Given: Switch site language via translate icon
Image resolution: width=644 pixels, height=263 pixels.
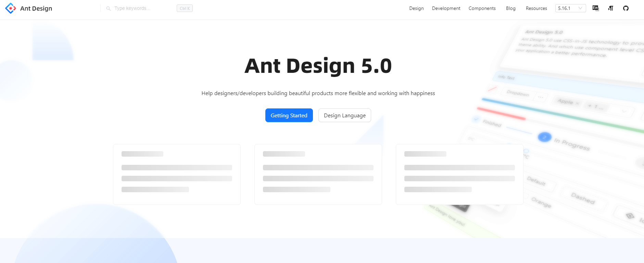Looking at the screenshot, I should (x=596, y=8).
